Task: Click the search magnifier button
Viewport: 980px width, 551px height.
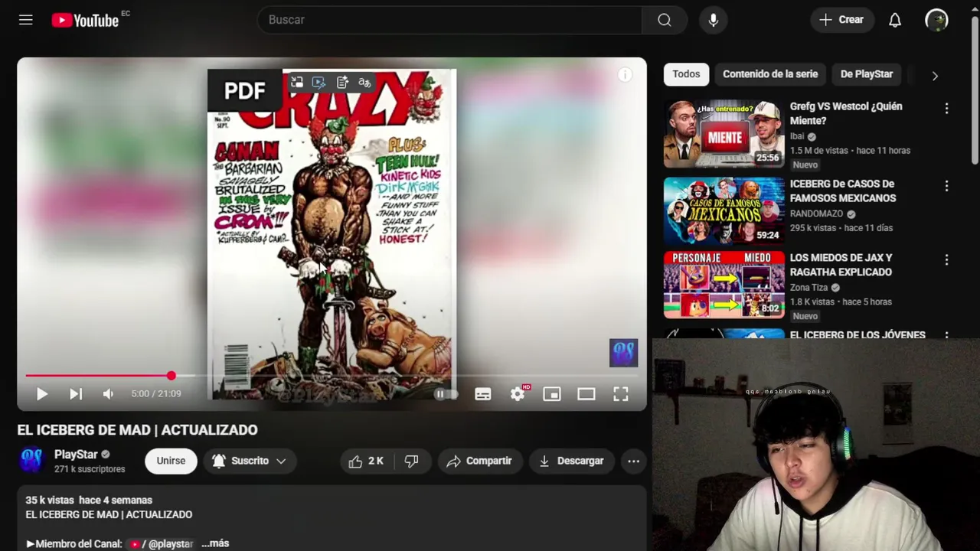Action: [x=665, y=20]
